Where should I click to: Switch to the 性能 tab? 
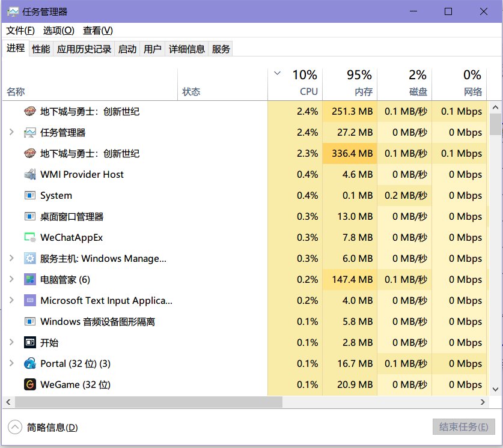tap(41, 49)
